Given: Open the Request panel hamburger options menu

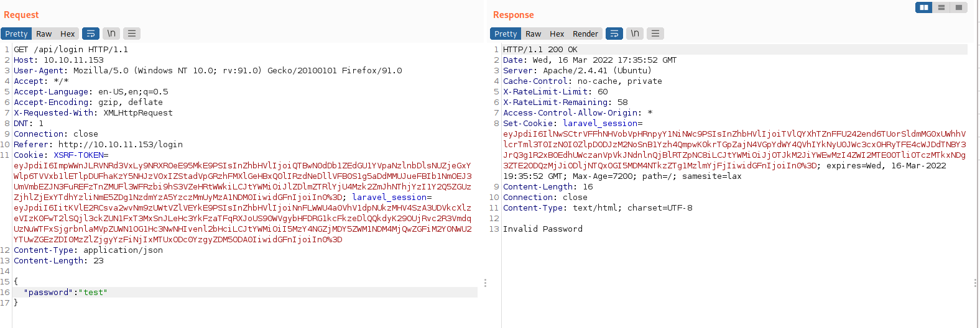Looking at the screenshot, I should 132,34.
